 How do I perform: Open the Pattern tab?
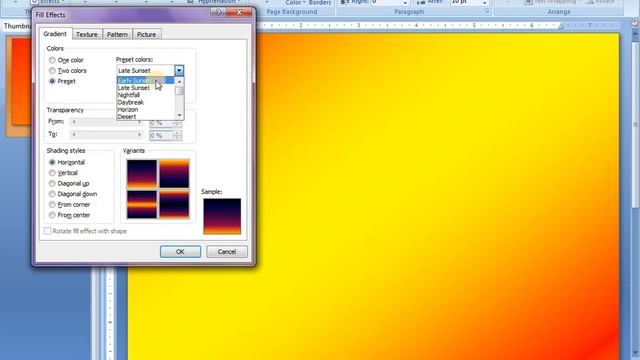pos(117,35)
